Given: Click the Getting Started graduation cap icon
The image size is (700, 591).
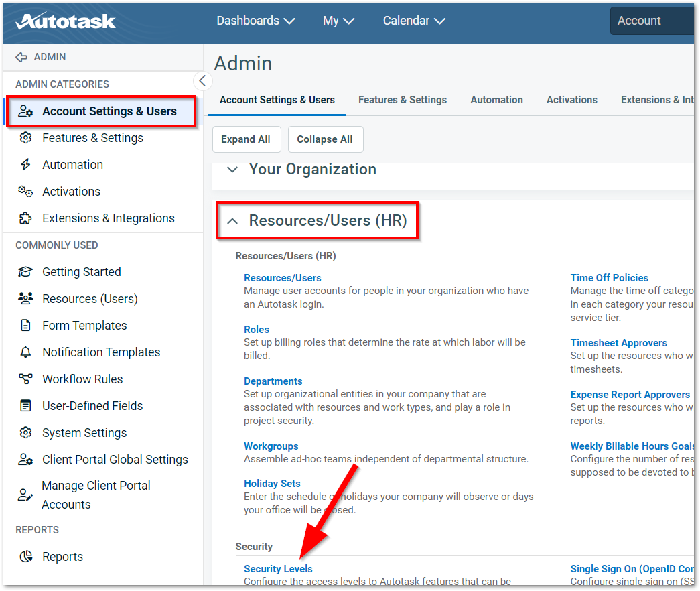Looking at the screenshot, I should pos(25,272).
